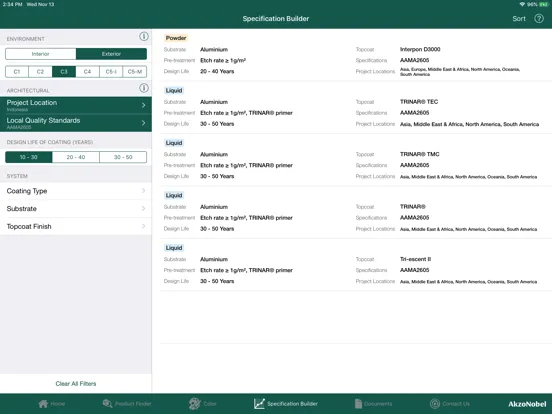Click design life text '20 - 40 Years'
Image resolution: width=552 pixels, height=414 pixels.
(217, 71)
